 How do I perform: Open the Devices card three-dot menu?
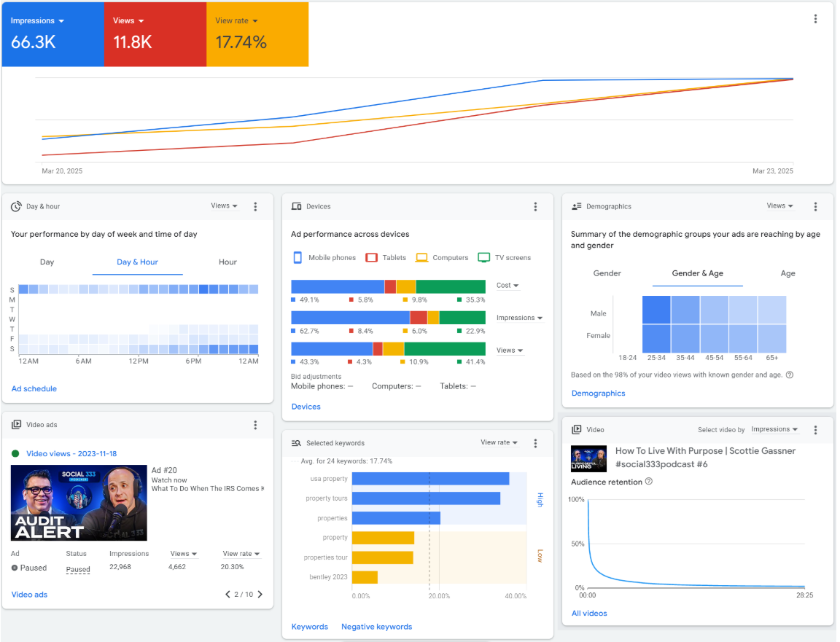click(x=535, y=207)
